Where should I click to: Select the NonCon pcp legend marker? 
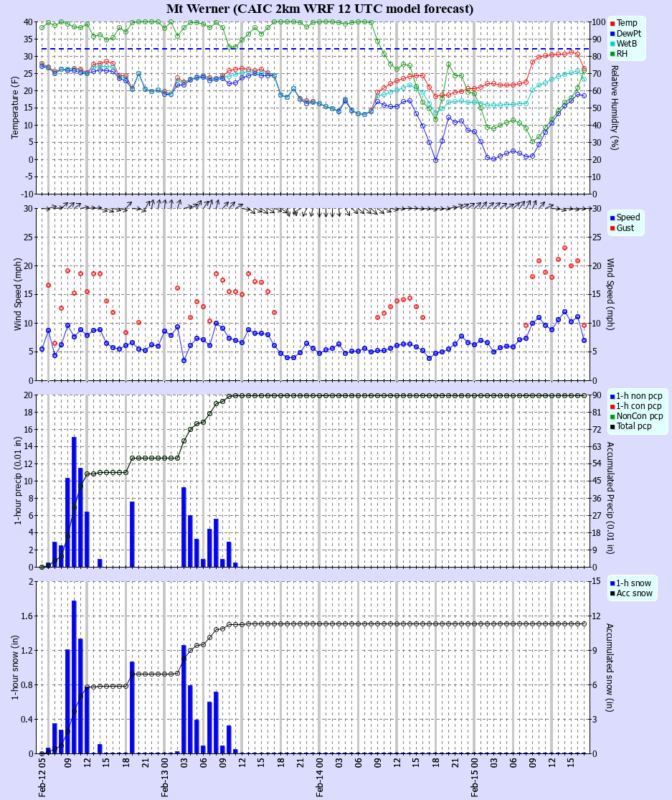pyautogui.click(x=612, y=415)
